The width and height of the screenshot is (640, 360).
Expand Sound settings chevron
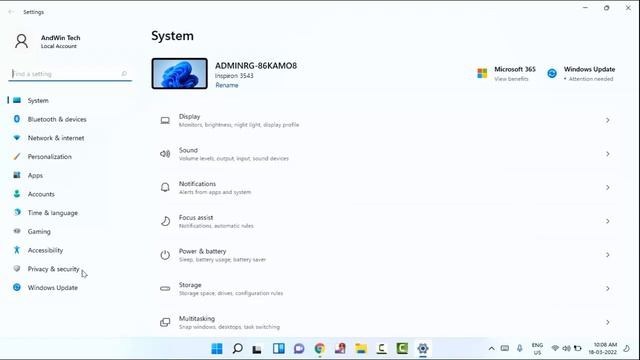pos(608,154)
